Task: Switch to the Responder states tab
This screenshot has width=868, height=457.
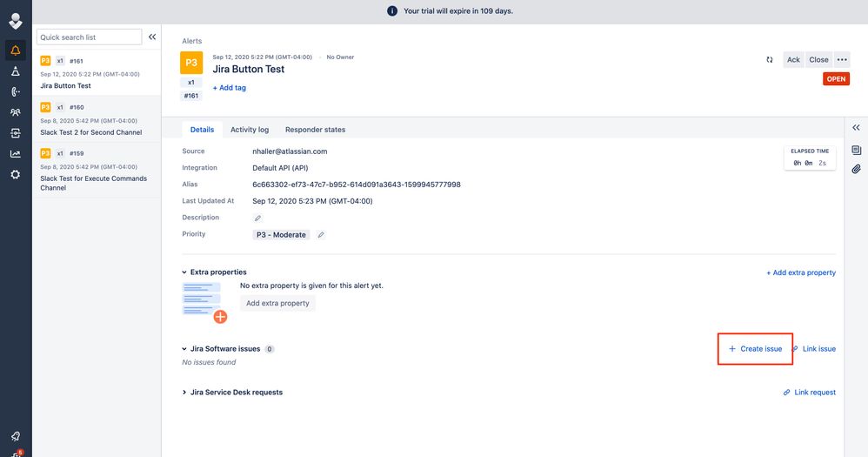Action: coord(315,130)
